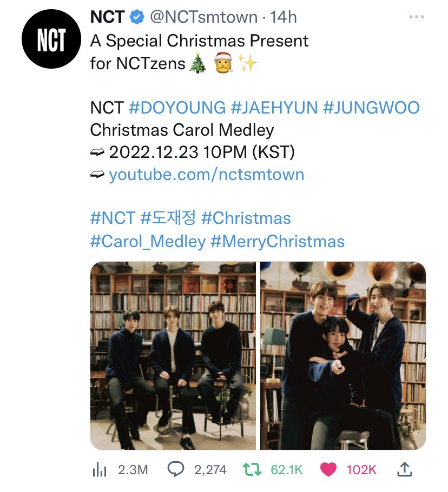Screen dimensions: 448x492
Task: Open the NCT profile avatar
Action: (x=51, y=39)
